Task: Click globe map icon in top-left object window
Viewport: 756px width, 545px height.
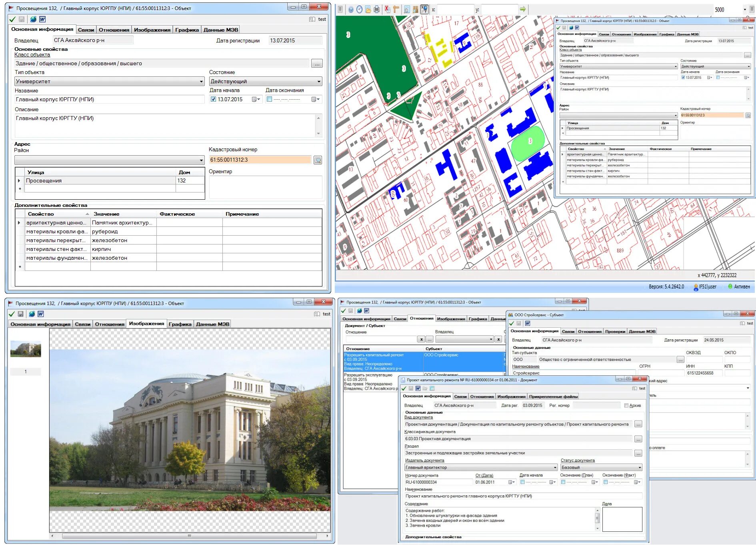Action: (x=33, y=19)
